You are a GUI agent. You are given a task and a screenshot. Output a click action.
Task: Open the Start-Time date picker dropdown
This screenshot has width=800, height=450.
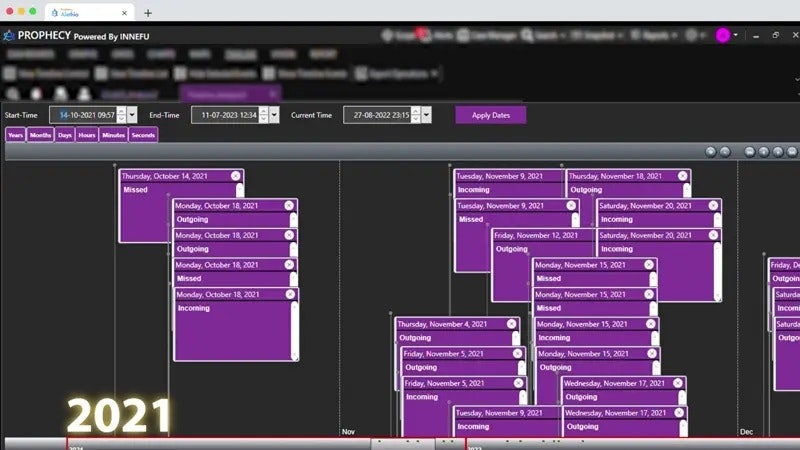132,115
